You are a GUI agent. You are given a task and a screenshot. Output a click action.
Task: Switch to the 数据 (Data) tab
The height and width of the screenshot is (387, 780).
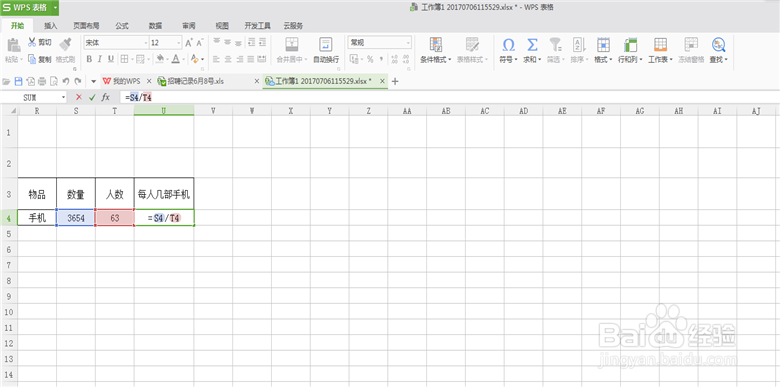click(155, 26)
